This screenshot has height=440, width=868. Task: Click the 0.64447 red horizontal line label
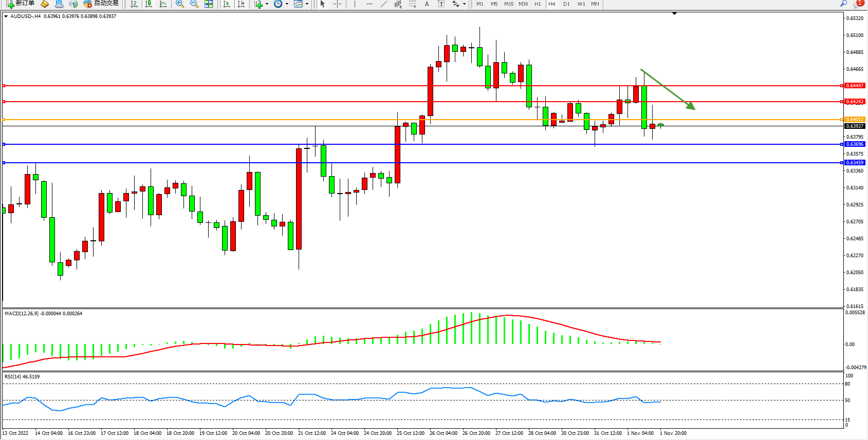click(x=855, y=86)
